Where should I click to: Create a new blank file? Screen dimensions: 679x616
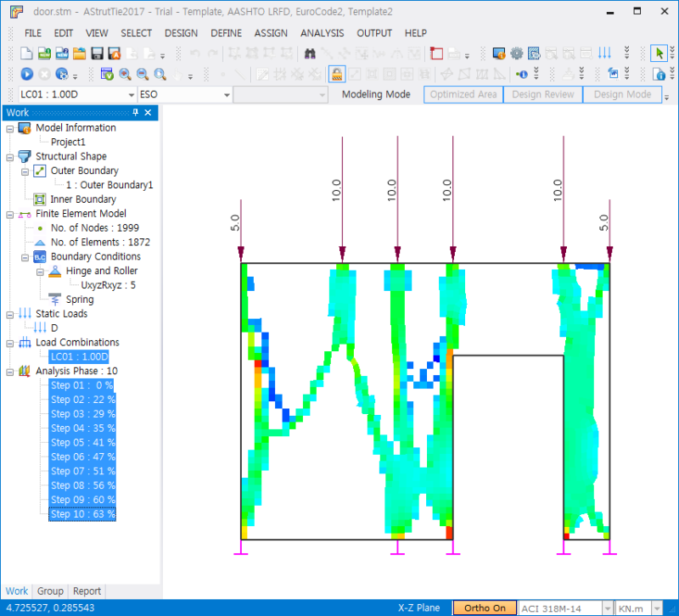point(27,53)
